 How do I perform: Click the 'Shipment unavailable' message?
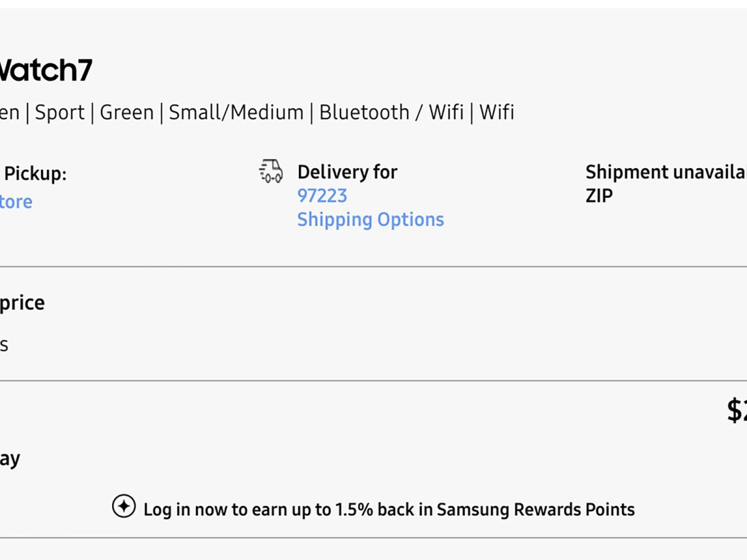665,172
